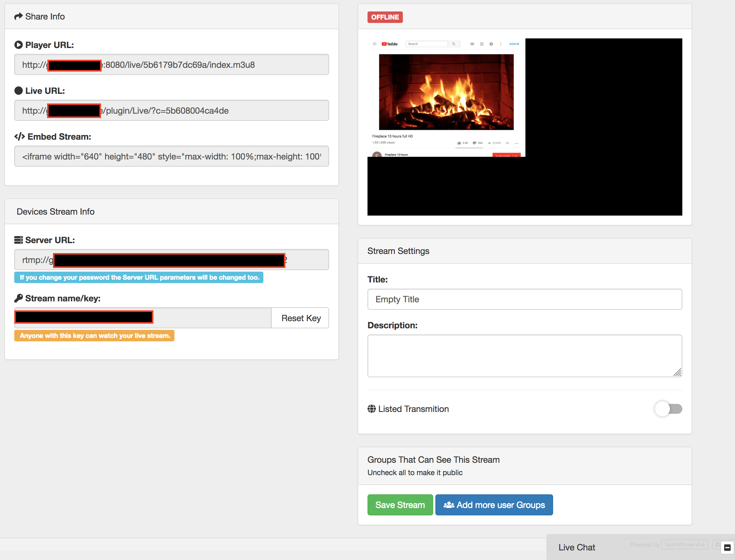Viewport: 735px width, 560px height.
Task: Click the password change Server URL notice
Action: (x=139, y=277)
